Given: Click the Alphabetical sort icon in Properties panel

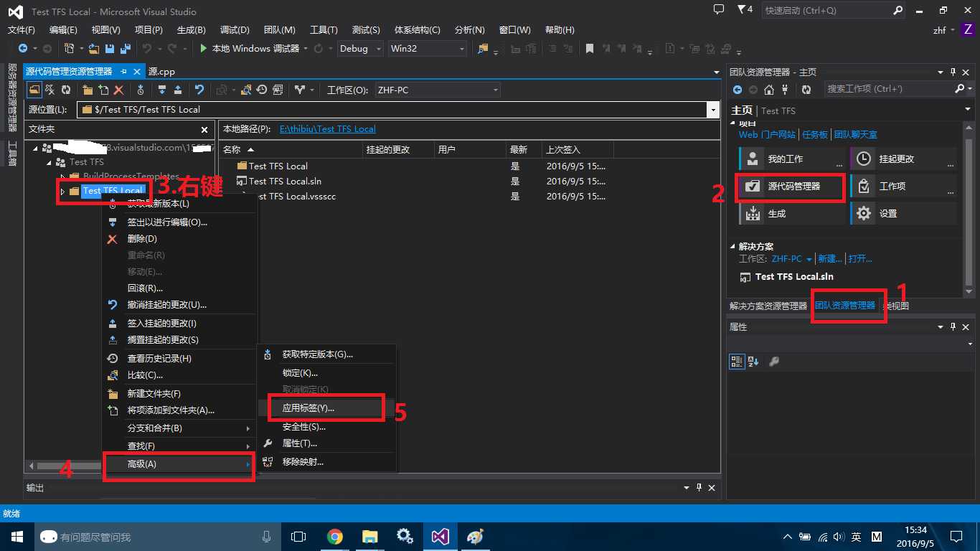Looking at the screenshot, I should 753,362.
